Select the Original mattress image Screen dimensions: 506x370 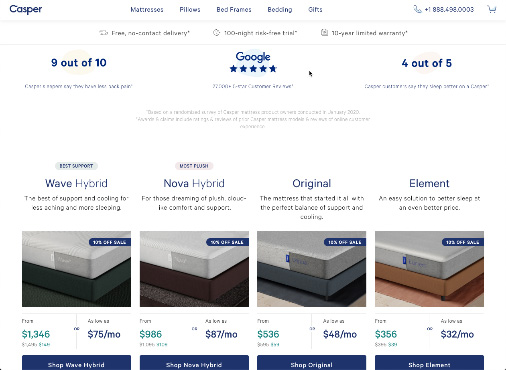(x=312, y=269)
